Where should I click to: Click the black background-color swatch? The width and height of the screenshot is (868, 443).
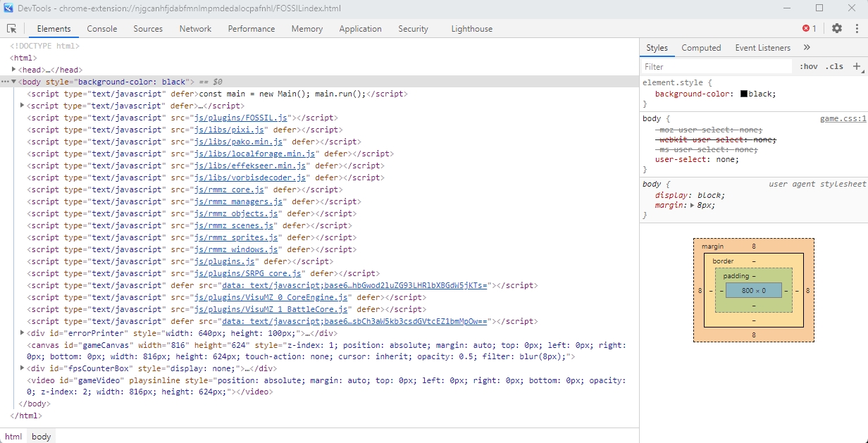(744, 94)
